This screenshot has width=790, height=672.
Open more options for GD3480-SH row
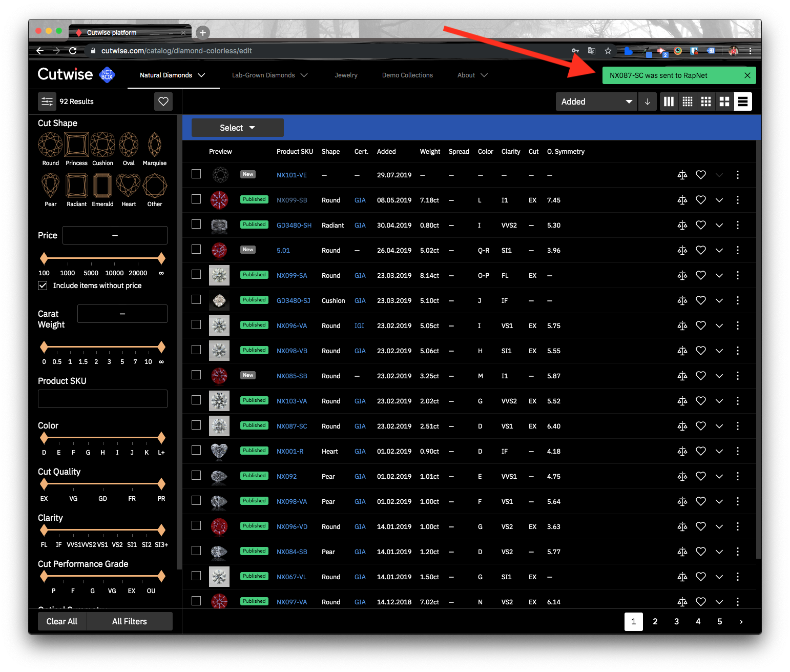click(x=738, y=225)
